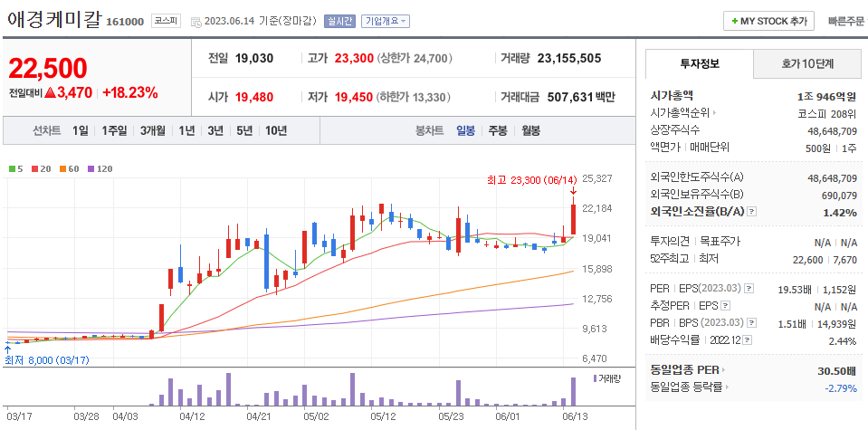868x430 pixels.
Task: Click the 실시간 button
Action: tap(339, 22)
